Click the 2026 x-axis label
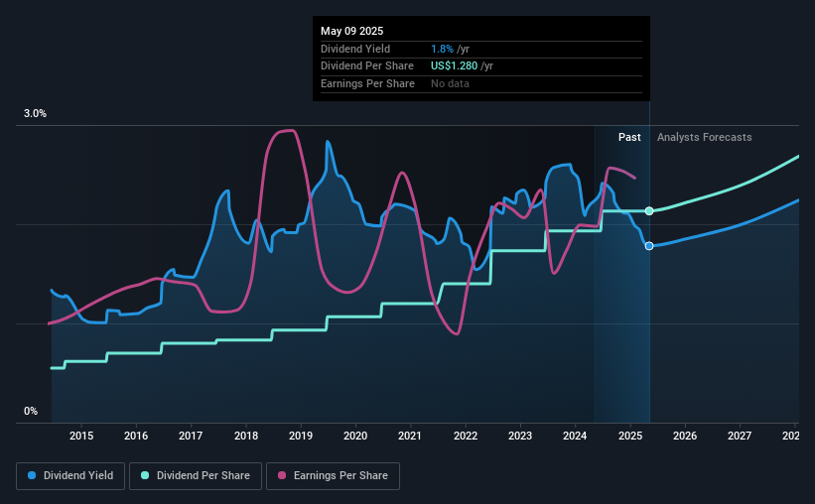Viewport: 815px width, 504px height. (x=685, y=436)
